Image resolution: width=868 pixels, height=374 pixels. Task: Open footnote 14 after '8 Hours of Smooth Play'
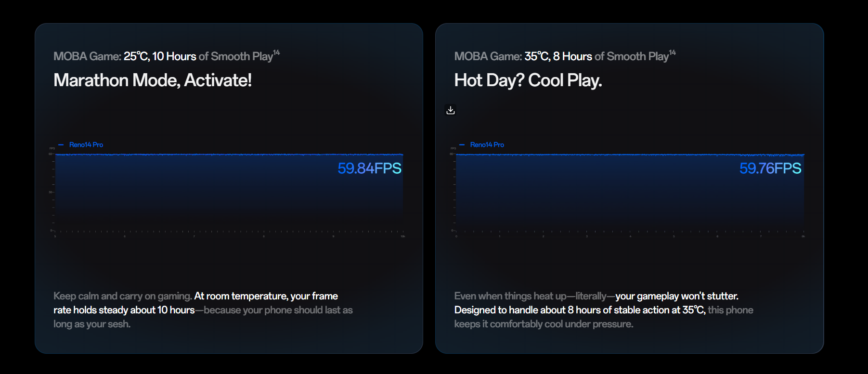(673, 52)
